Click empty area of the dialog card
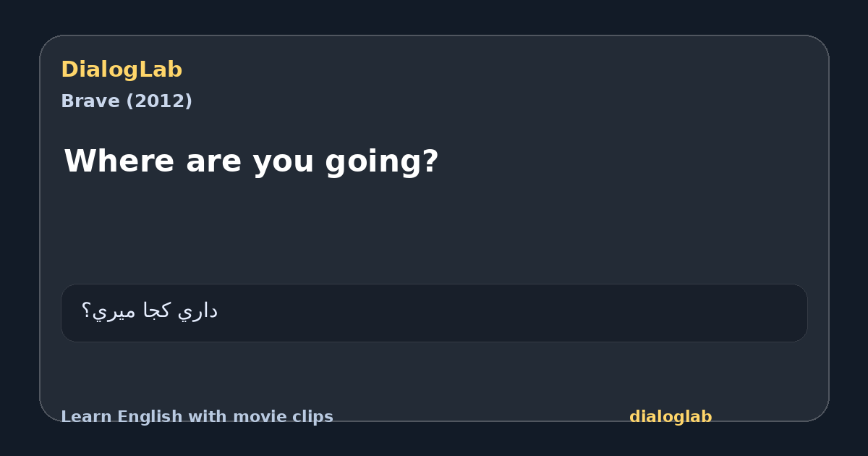The width and height of the screenshot is (868, 456). click(x=579, y=217)
